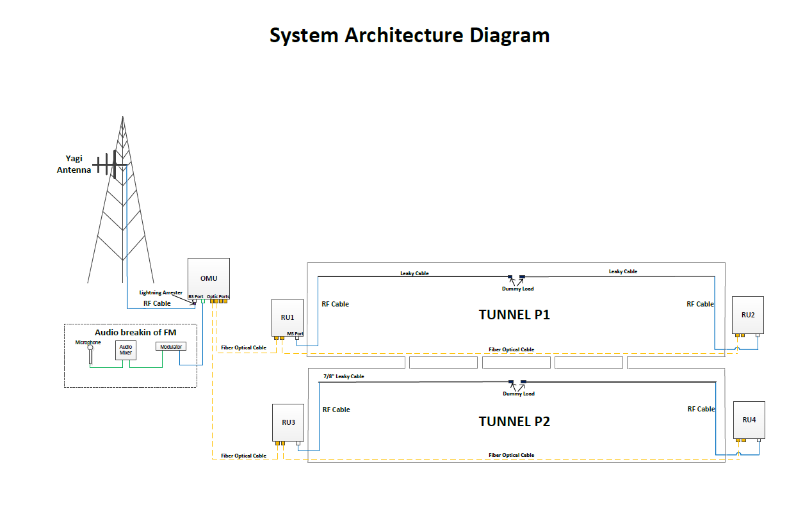The image size is (812, 526).
Task: Click the microphone symbol
Action: (x=90, y=351)
